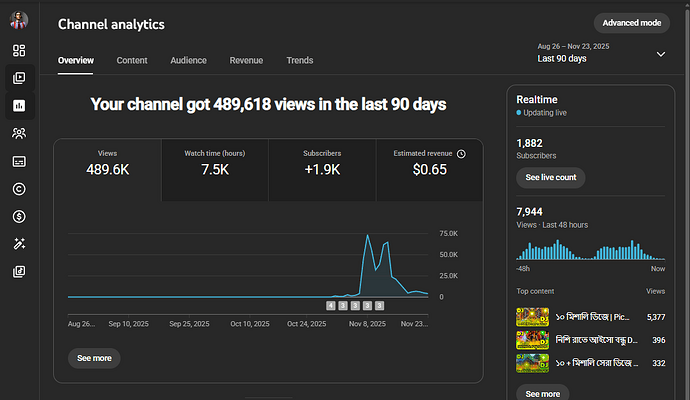
Task: Click the clock icon beside Estimated revenue
Action: 461,154
